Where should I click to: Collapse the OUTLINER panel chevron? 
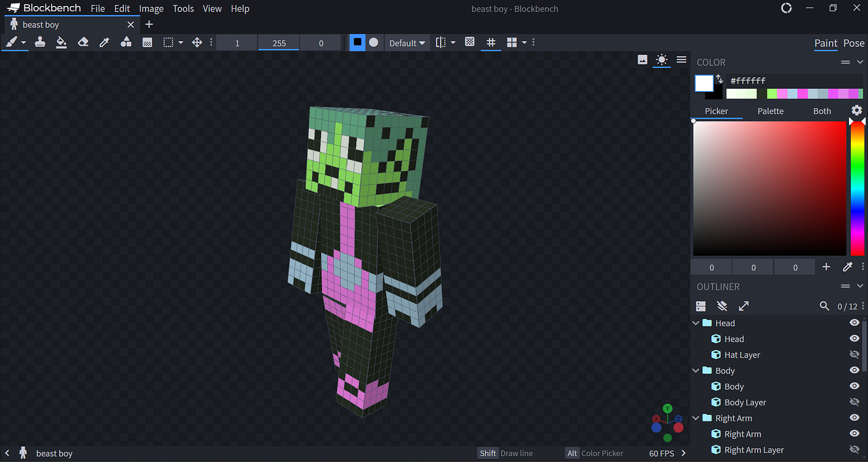860,287
